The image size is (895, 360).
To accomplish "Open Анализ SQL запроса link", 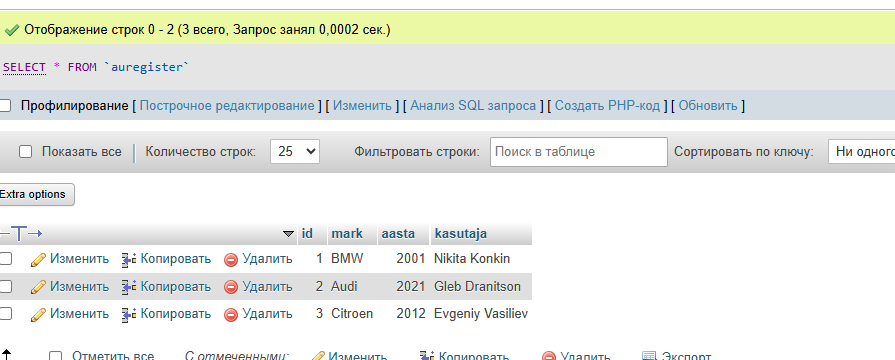I will click(x=473, y=106).
